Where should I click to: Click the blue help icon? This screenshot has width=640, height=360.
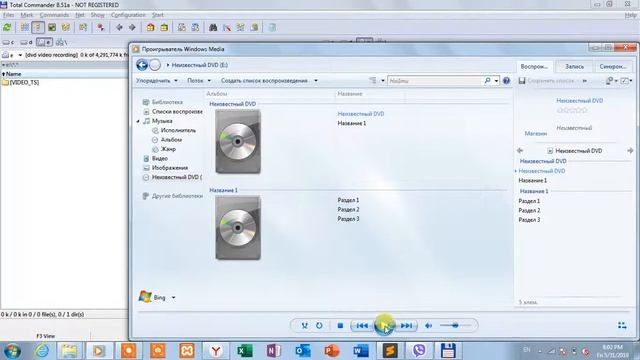pyautogui.click(x=507, y=81)
